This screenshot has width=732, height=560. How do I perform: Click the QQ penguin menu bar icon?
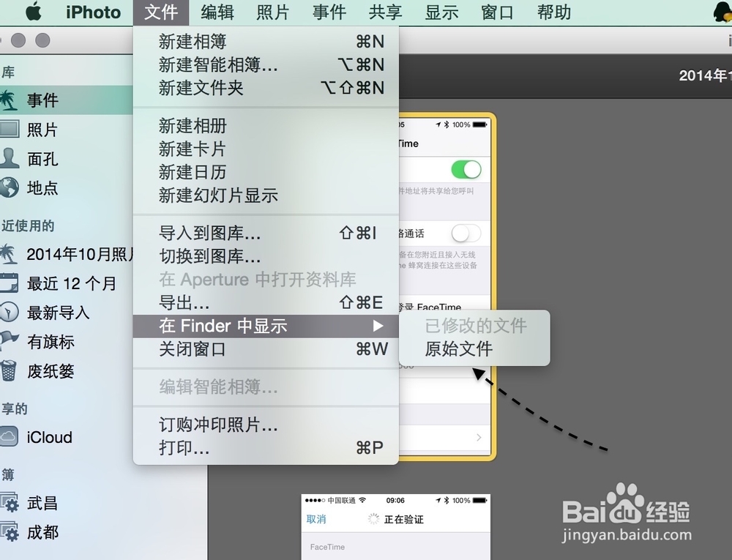(x=722, y=12)
